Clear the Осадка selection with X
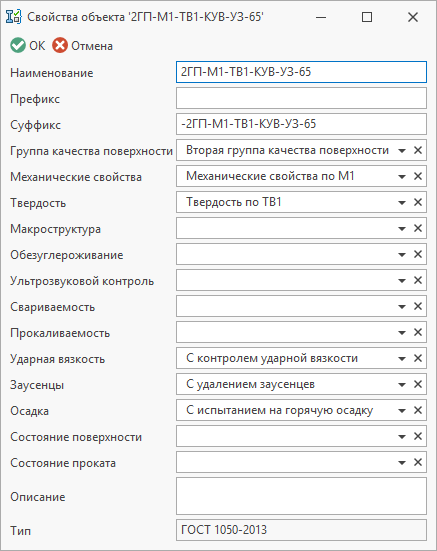This screenshot has width=437, height=551. tap(418, 410)
